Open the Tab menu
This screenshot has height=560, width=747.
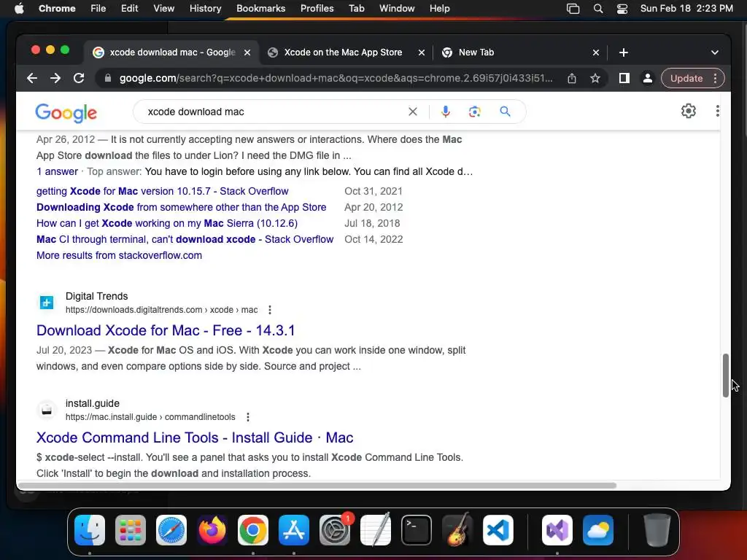coord(356,8)
